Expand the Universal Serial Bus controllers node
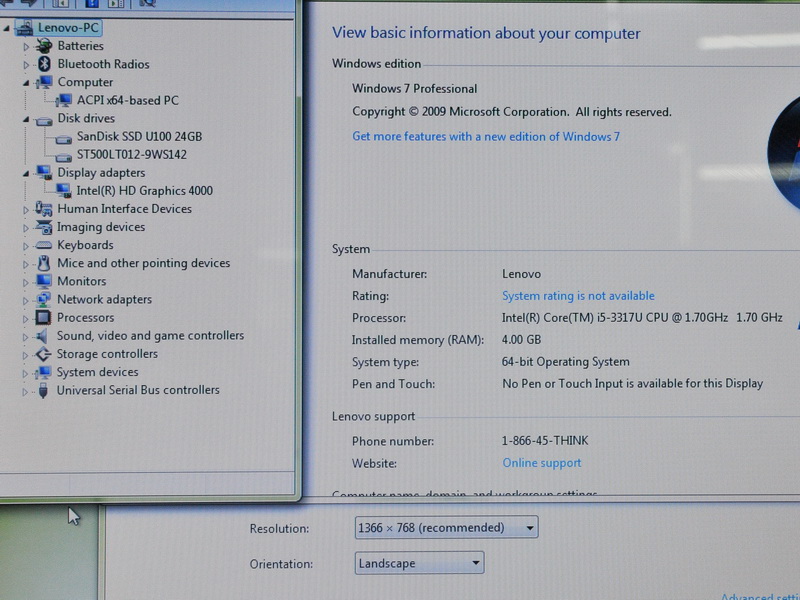The width and height of the screenshot is (800, 600). click(x=24, y=391)
